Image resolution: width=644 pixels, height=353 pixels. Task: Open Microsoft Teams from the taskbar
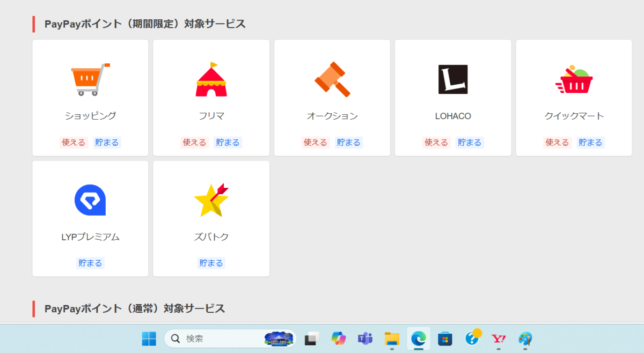click(x=365, y=339)
